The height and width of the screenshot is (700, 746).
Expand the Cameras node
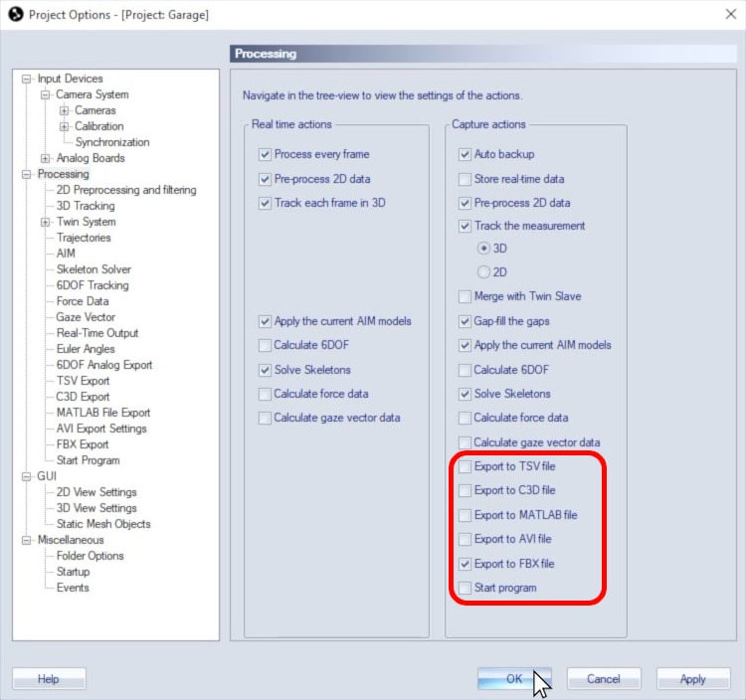64,110
